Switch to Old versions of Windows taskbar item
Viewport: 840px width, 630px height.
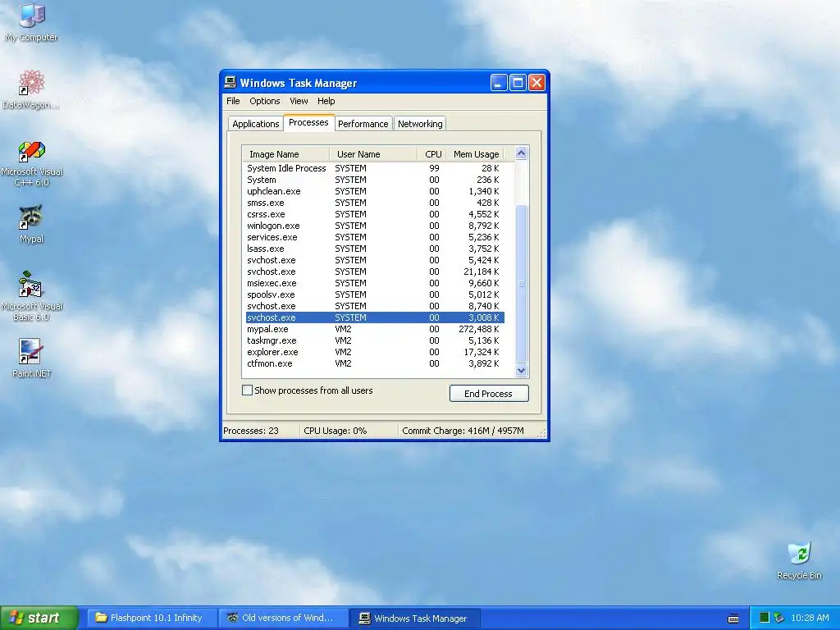click(x=283, y=618)
